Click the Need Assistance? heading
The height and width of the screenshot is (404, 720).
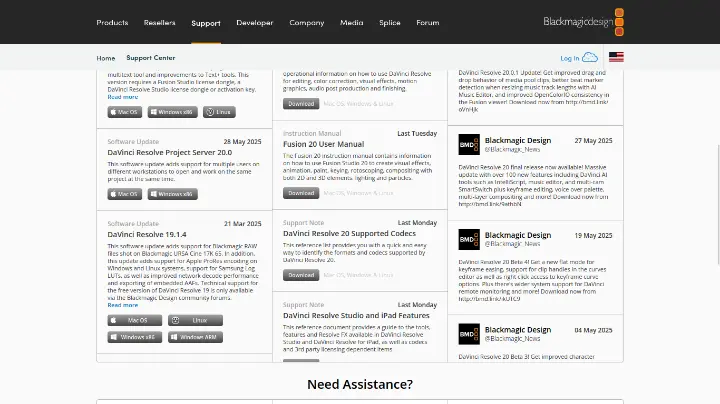(x=360, y=384)
